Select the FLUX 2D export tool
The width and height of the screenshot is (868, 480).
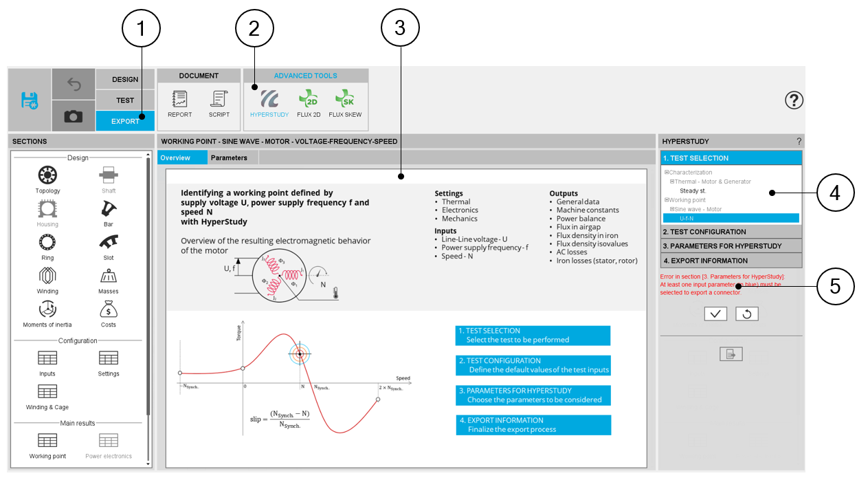[x=309, y=104]
